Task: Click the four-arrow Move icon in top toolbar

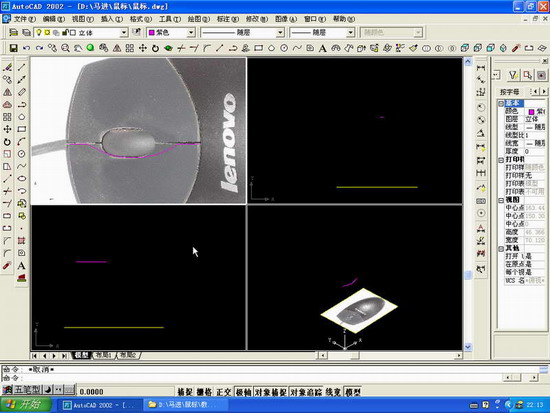Action: pos(143,48)
